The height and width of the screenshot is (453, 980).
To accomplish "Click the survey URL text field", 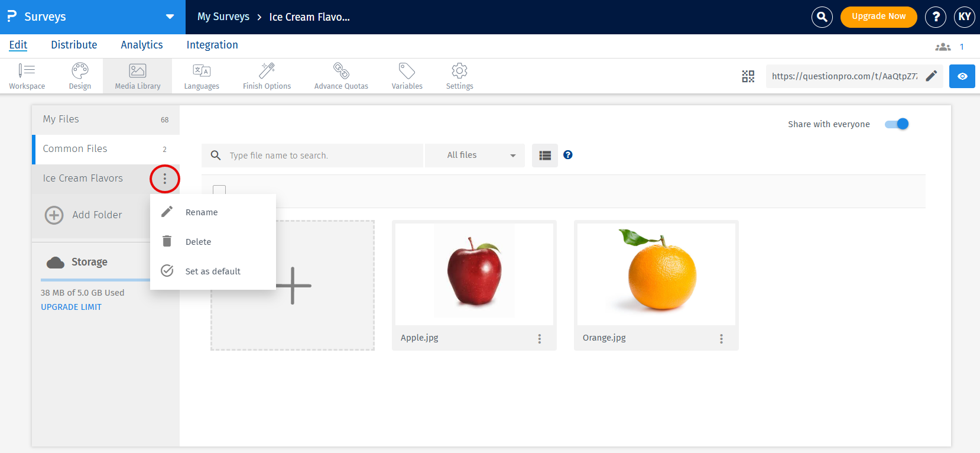I will click(x=845, y=76).
